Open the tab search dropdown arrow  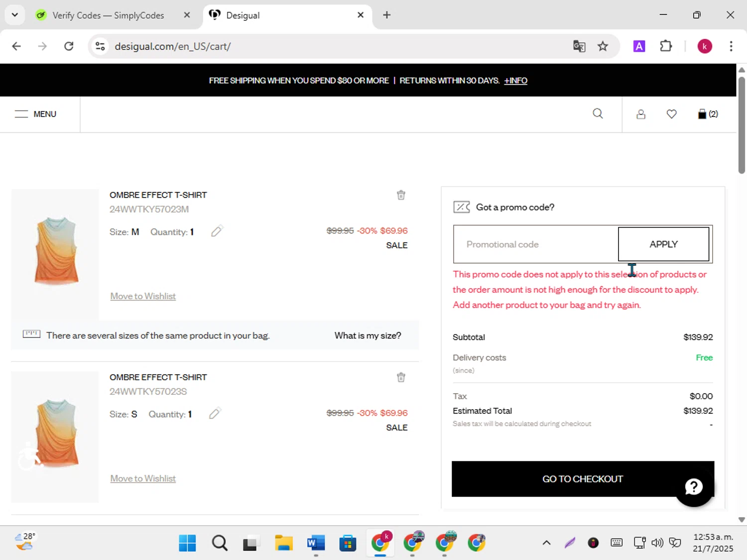[x=15, y=15]
